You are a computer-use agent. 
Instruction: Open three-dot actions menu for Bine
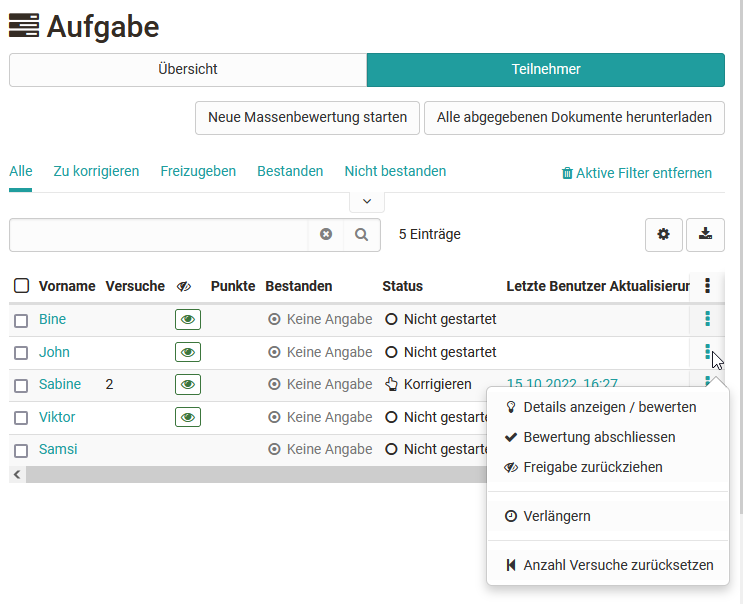point(707,319)
